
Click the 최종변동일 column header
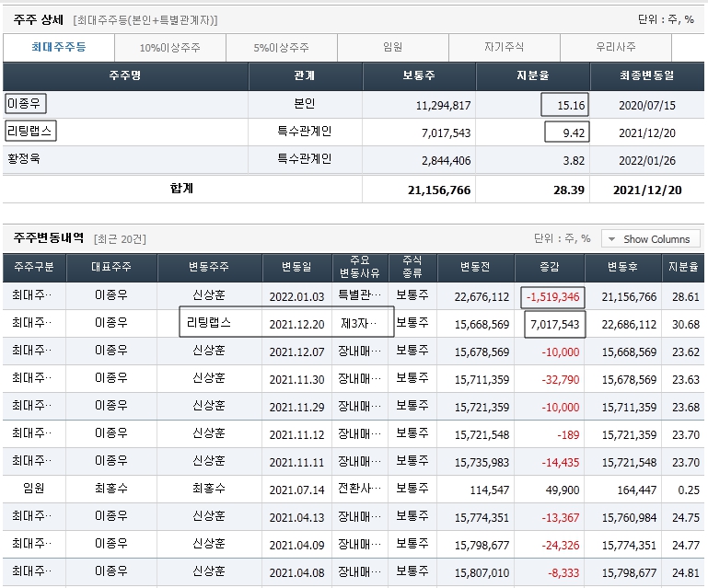(x=647, y=75)
